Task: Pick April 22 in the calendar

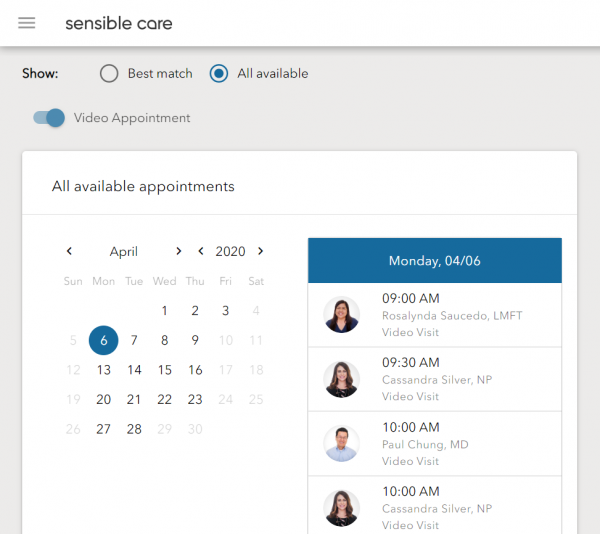Action: click(x=165, y=399)
